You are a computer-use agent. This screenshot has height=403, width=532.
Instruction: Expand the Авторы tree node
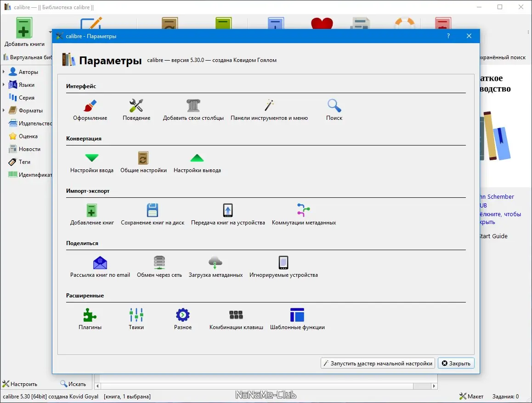pyautogui.click(x=4, y=72)
